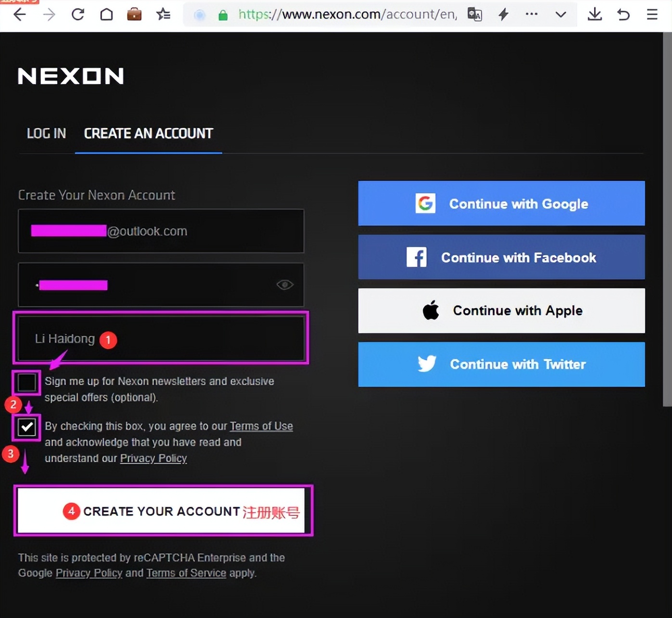Click the URL in the address bar
This screenshot has height=618, width=672.
tap(348, 14)
